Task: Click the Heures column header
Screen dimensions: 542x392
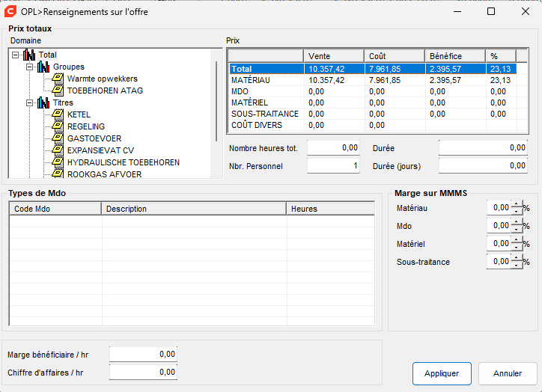Action: (x=331, y=209)
